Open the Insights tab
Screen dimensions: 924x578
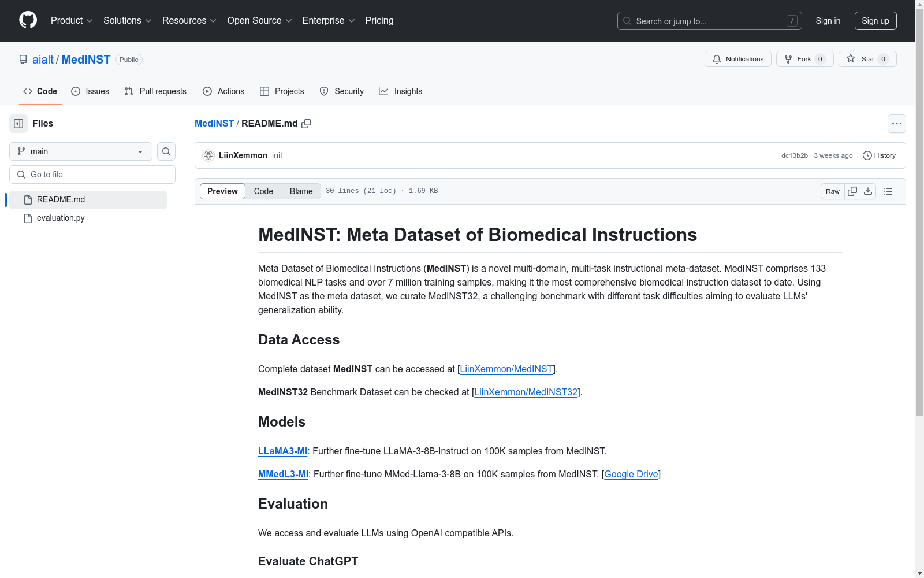point(400,91)
